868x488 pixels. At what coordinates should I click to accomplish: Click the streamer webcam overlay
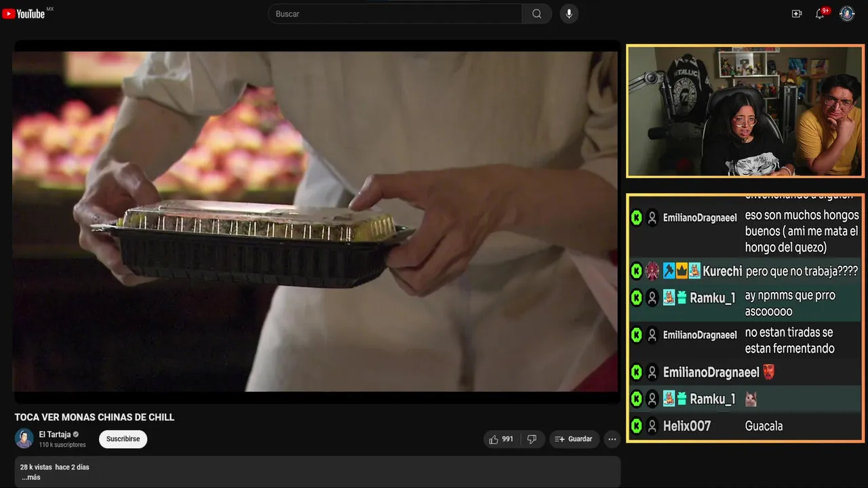pyautogui.click(x=745, y=111)
